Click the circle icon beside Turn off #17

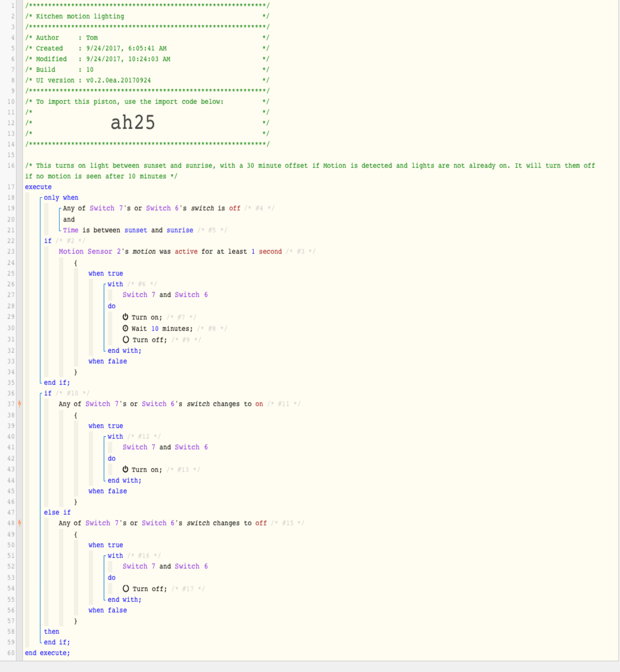pos(126,589)
